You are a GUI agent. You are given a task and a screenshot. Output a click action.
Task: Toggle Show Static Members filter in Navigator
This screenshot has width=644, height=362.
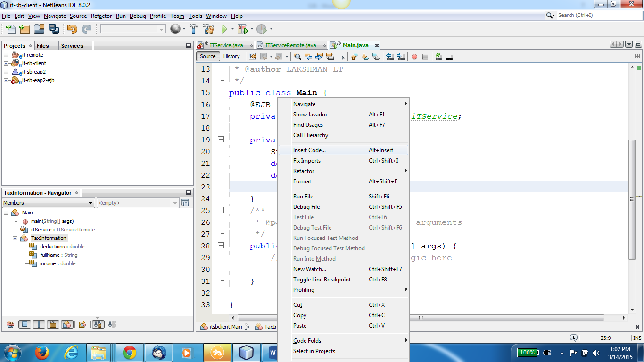(x=39, y=324)
